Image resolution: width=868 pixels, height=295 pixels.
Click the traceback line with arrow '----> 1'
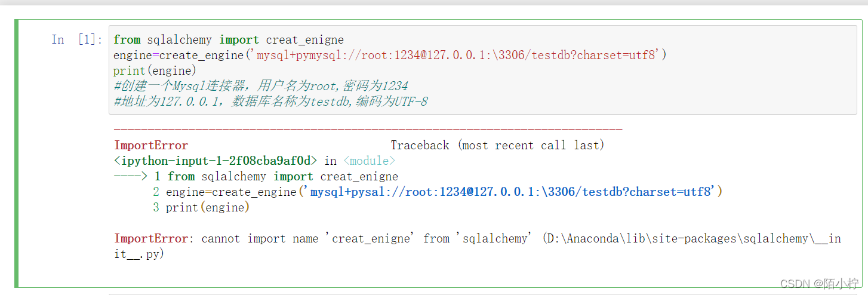coord(256,177)
